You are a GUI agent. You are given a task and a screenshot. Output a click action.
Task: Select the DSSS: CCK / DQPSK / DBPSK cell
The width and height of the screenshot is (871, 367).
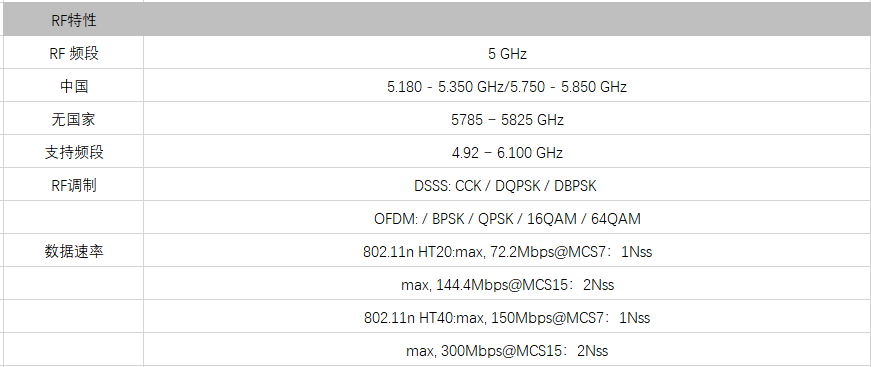(507, 185)
